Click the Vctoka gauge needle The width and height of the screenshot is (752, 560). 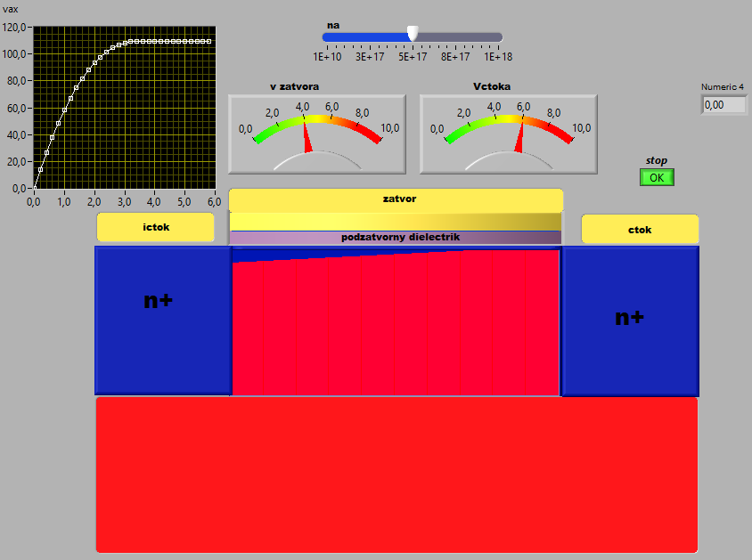[519, 137]
